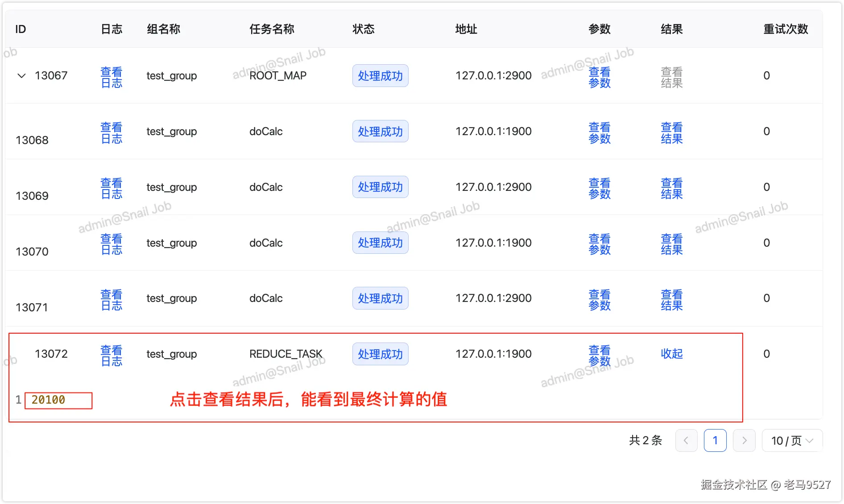The image size is (844, 504).
Task: Open 查看日志 for task 13072
Action: (112, 355)
